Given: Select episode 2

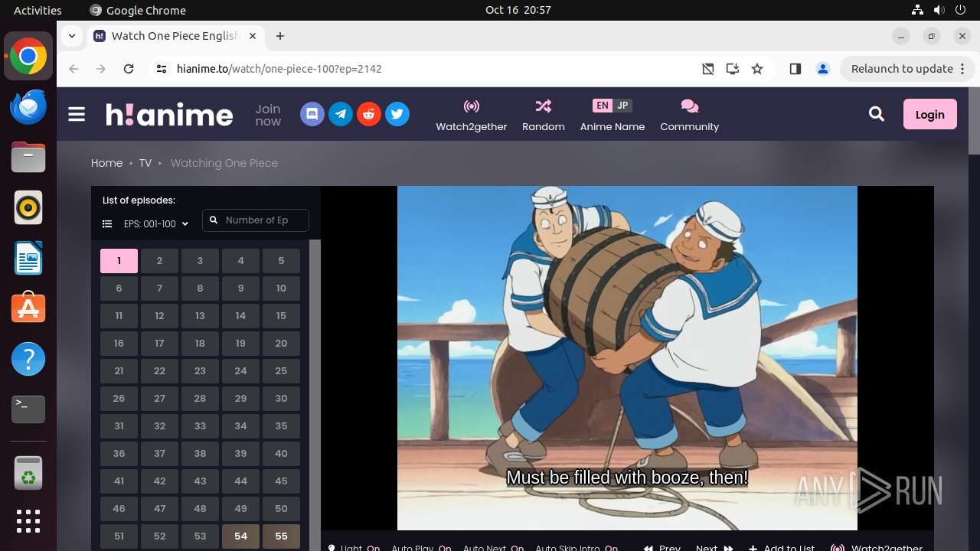Looking at the screenshot, I should [x=159, y=261].
